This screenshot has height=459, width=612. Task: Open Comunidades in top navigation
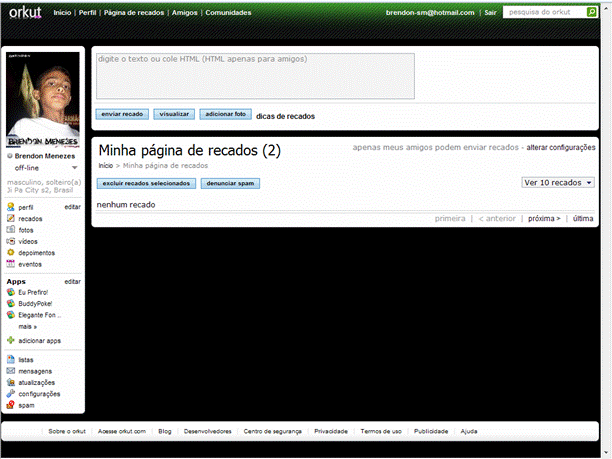tap(228, 12)
